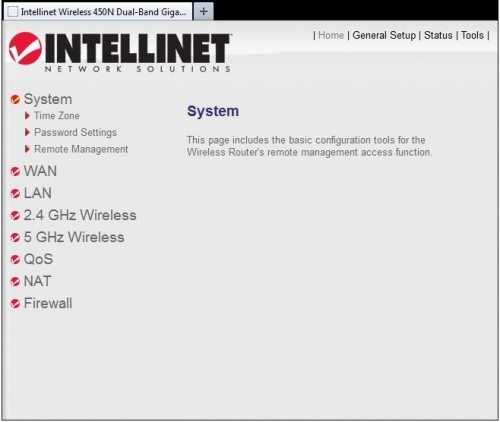Click the red bullet icon beside WAN
This screenshot has height=422, width=500.
(15, 171)
